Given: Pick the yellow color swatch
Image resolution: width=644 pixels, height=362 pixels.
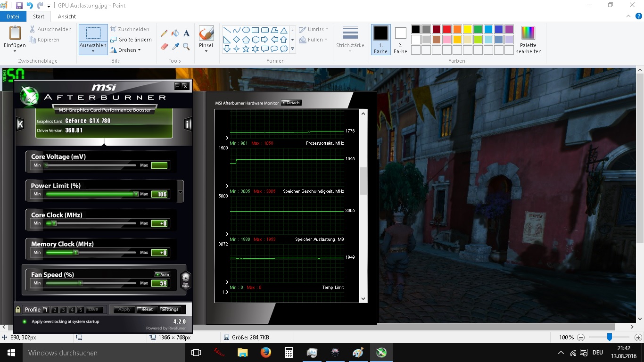Looking at the screenshot, I should 468,29.
